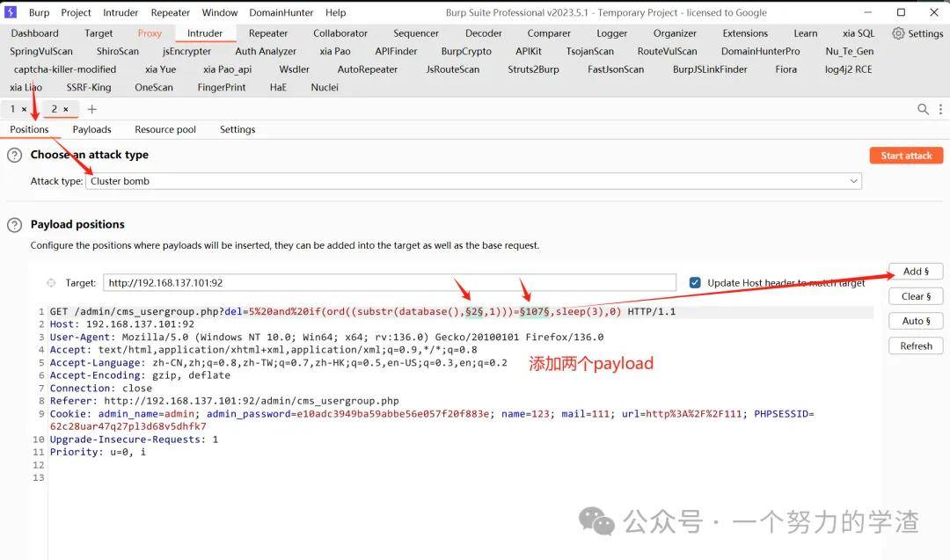Select Intruder tab 1
This screenshot has height=560, width=950.
(12, 109)
